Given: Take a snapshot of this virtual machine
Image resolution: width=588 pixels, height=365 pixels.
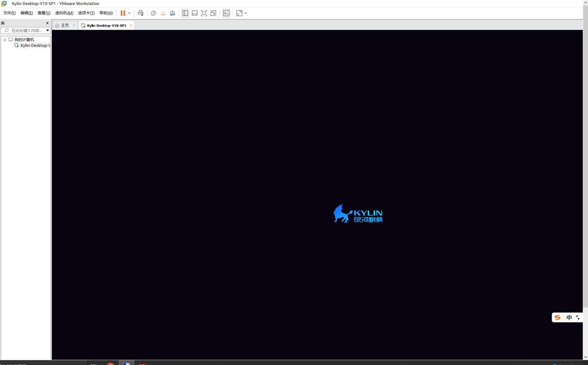Looking at the screenshot, I should (x=154, y=13).
